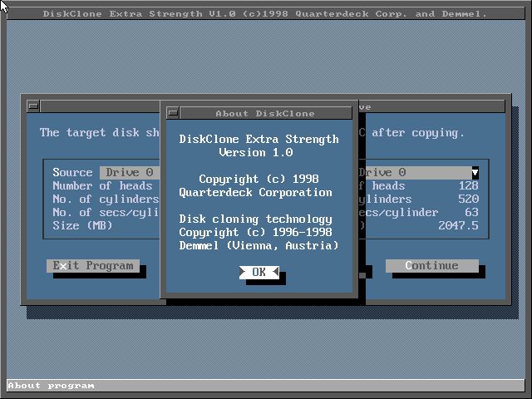Viewport: 532px width, 399px height.
Task: Click 'DiskClone Extra Strength' heading in dialog
Action: pos(259,140)
